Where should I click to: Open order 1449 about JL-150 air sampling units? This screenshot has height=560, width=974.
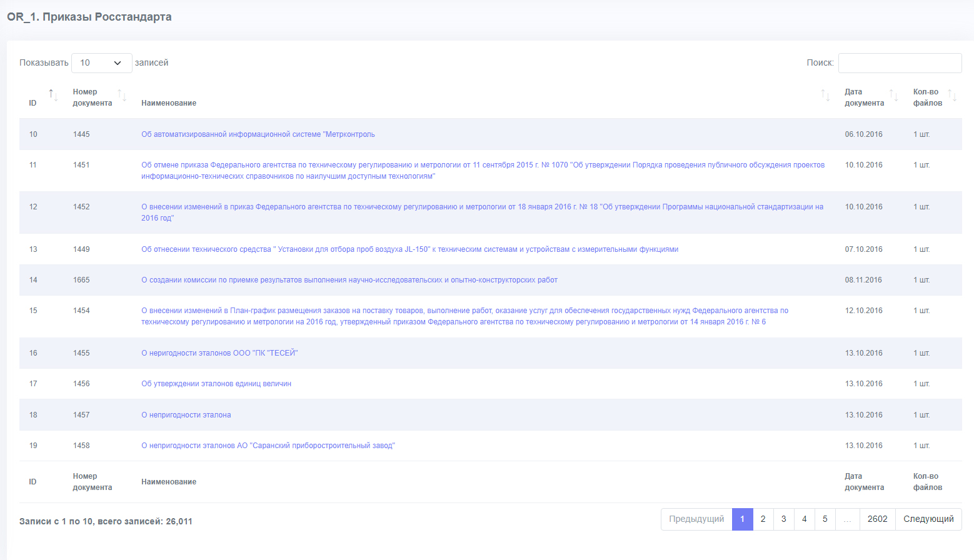(409, 249)
